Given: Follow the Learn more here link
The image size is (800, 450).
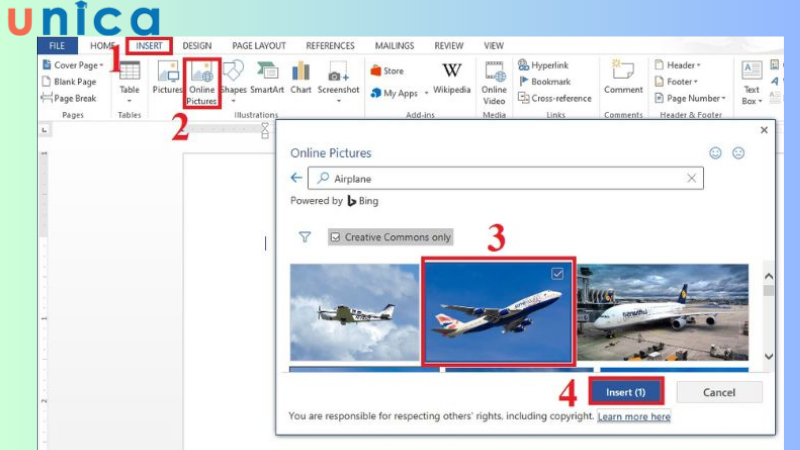Looking at the screenshot, I should click(634, 416).
